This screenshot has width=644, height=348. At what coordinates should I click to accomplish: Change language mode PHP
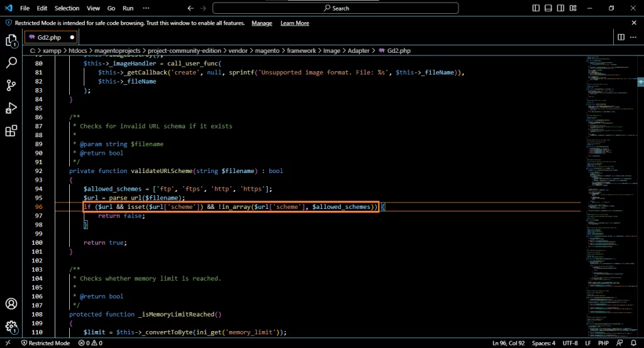[603, 343]
